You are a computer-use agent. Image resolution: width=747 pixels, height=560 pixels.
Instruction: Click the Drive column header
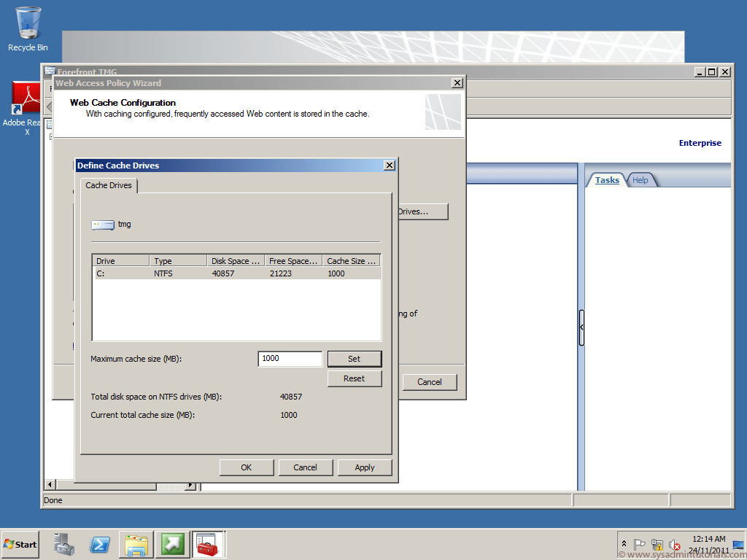coord(120,261)
